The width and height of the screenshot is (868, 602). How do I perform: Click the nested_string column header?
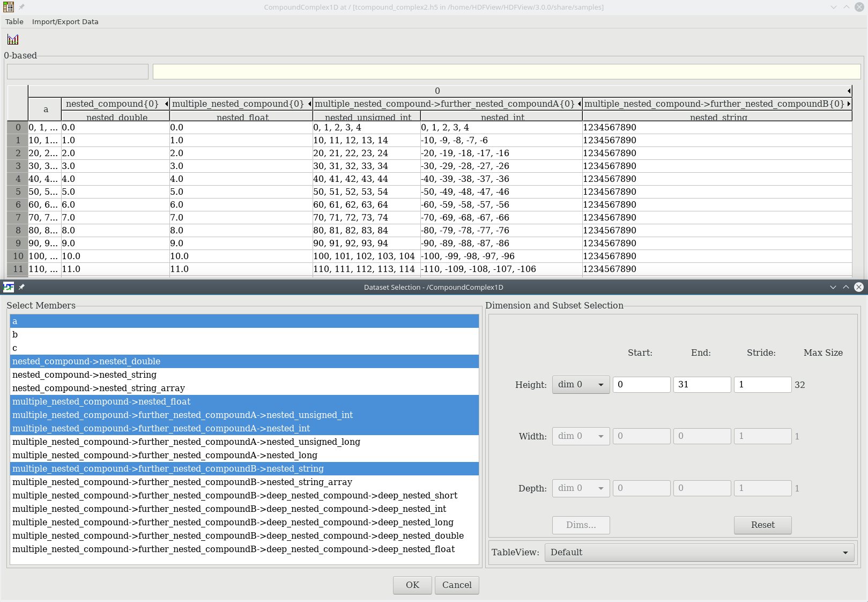717,116
